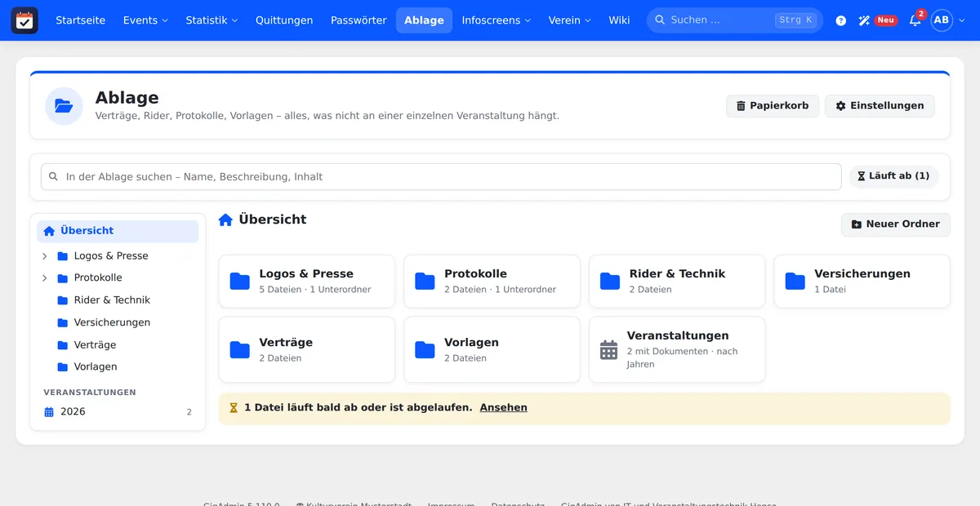Select Logos & Presse label in sidebar tree

click(111, 256)
